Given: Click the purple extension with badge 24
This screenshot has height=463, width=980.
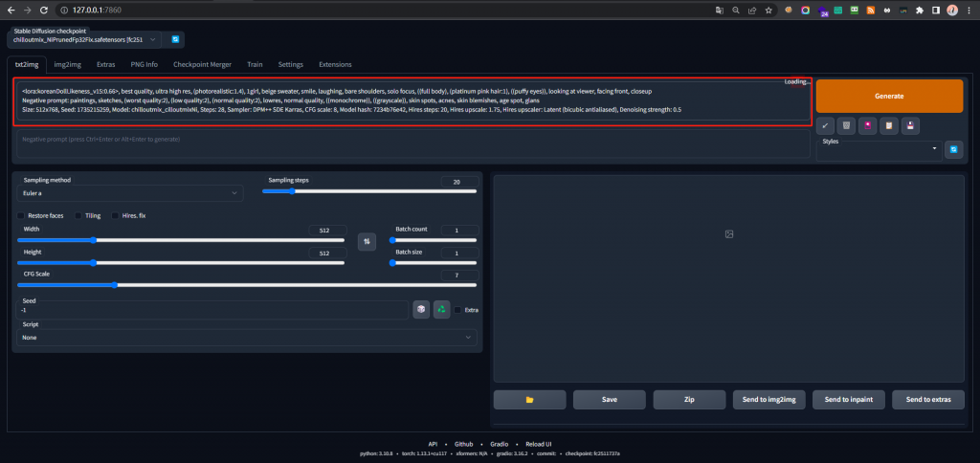Looking at the screenshot, I should pyautogui.click(x=822, y=11).
